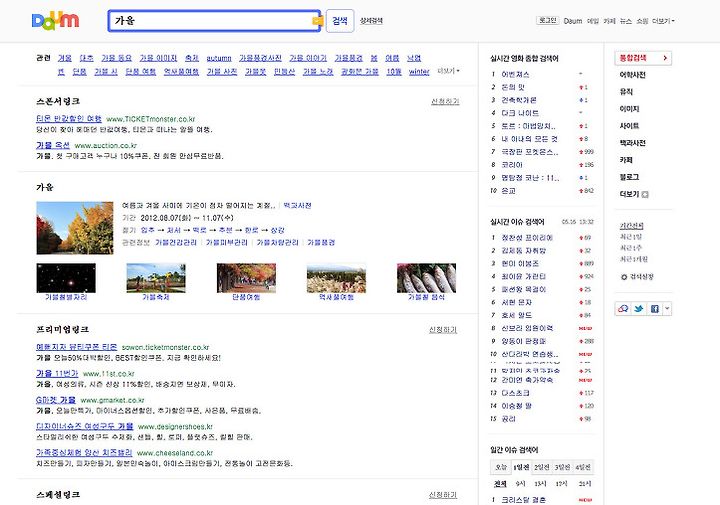This screenshot has width=720, height=505.
Task: Open the autumn food thumbnail
Action: pos(427,278)
